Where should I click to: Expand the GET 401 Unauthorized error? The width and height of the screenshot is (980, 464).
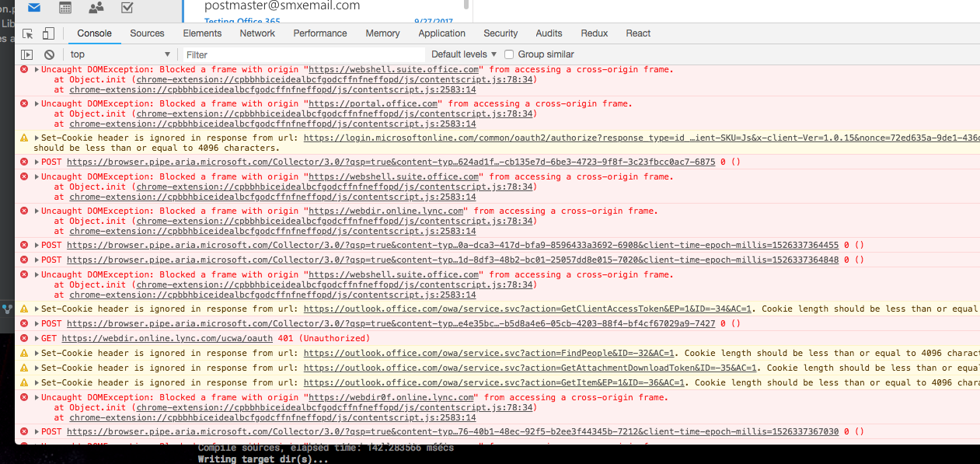coord(37,339)
